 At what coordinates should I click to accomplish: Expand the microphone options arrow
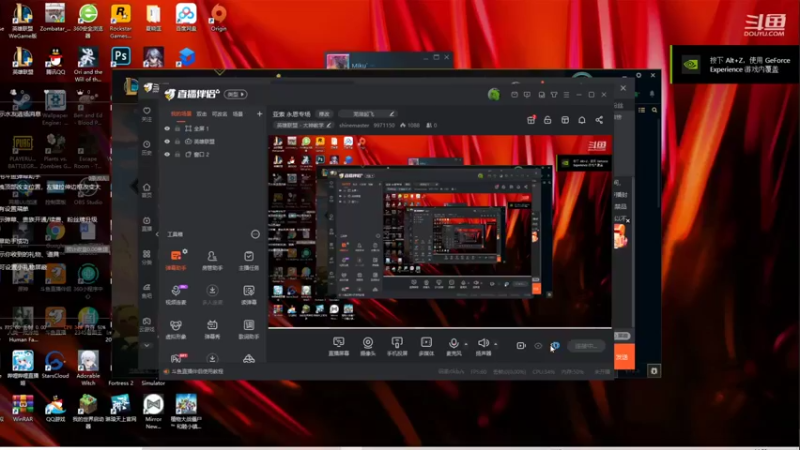pos(466,344)
